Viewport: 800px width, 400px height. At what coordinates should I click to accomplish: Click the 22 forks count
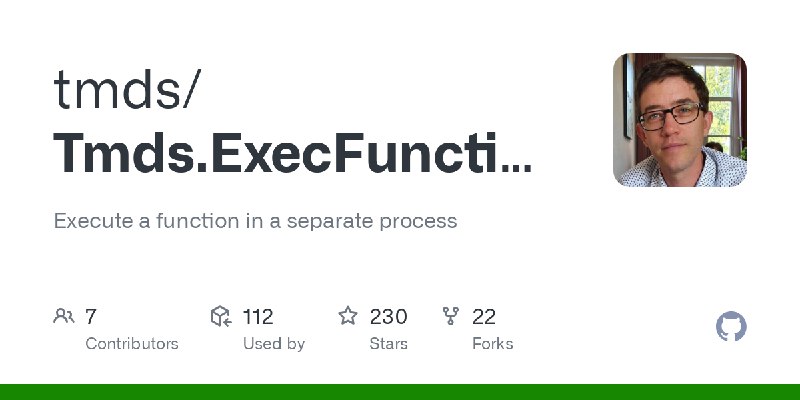click(x=484, y=317)
